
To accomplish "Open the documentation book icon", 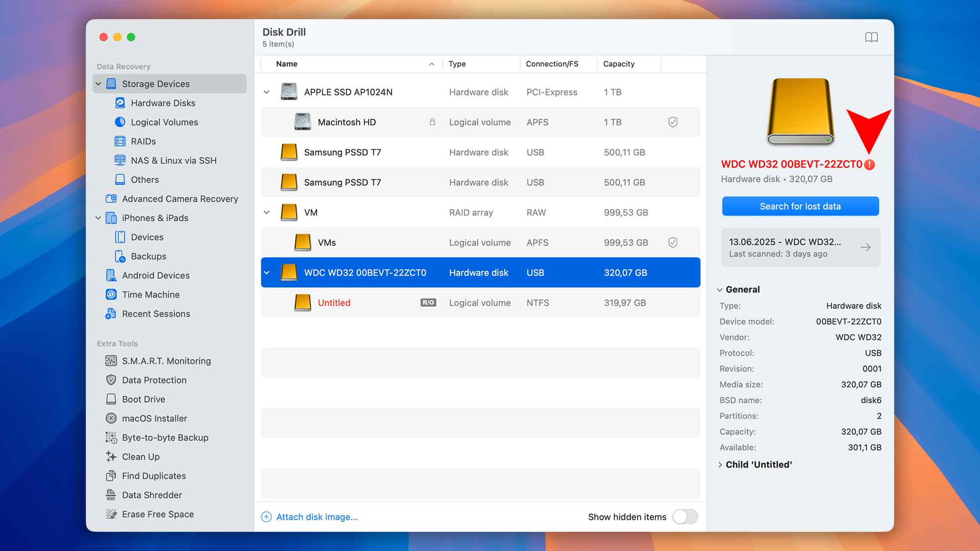I will coord(872,37).
